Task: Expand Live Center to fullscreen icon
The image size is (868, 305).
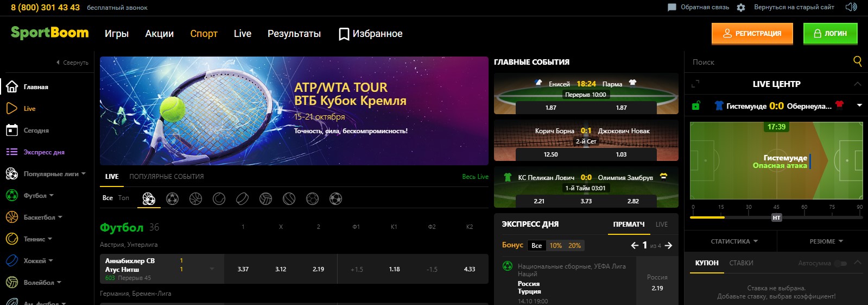Action: tap(695, 84)
